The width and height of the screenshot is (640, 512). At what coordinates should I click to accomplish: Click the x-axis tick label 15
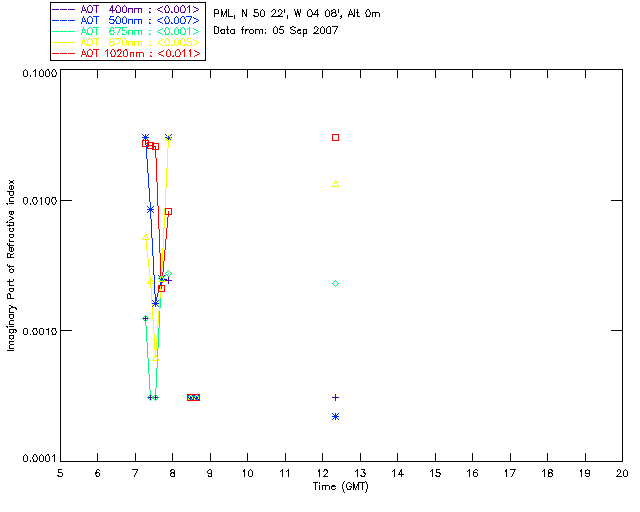click(x=435, y=473)
